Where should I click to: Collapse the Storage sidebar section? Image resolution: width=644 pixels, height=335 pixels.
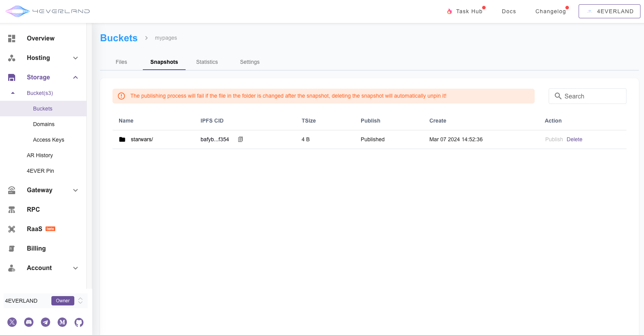coord(75,77)
